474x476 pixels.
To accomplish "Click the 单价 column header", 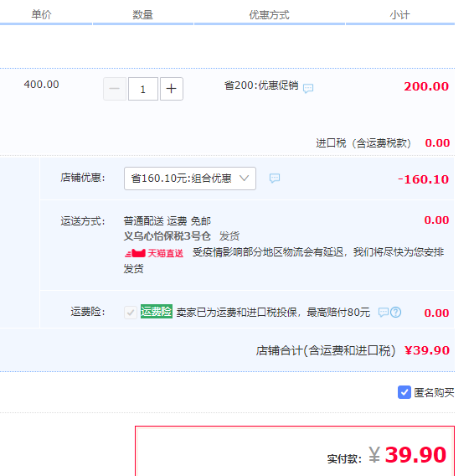I will [42, 14].
